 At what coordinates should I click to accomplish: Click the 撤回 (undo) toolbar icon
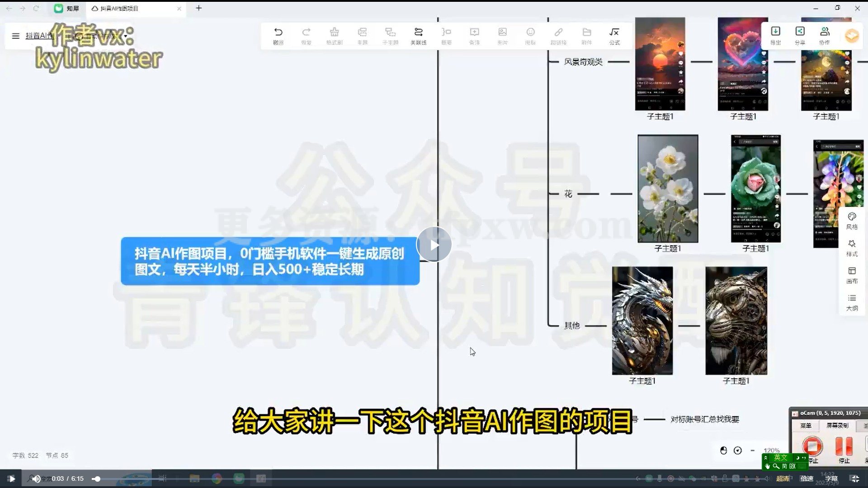[x=278, y=35]
